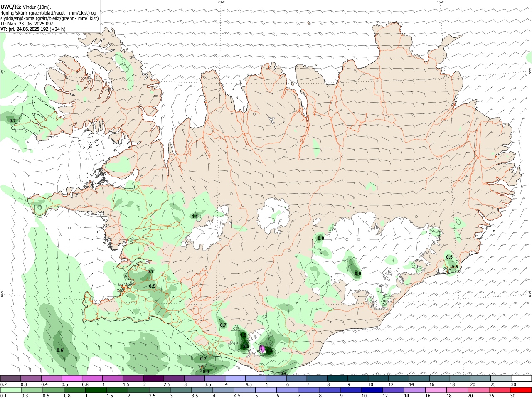This screenshot has width=532, height=399.
Task: Click the snow legend swatch between 12 and 14
Action: coord(398,378)
